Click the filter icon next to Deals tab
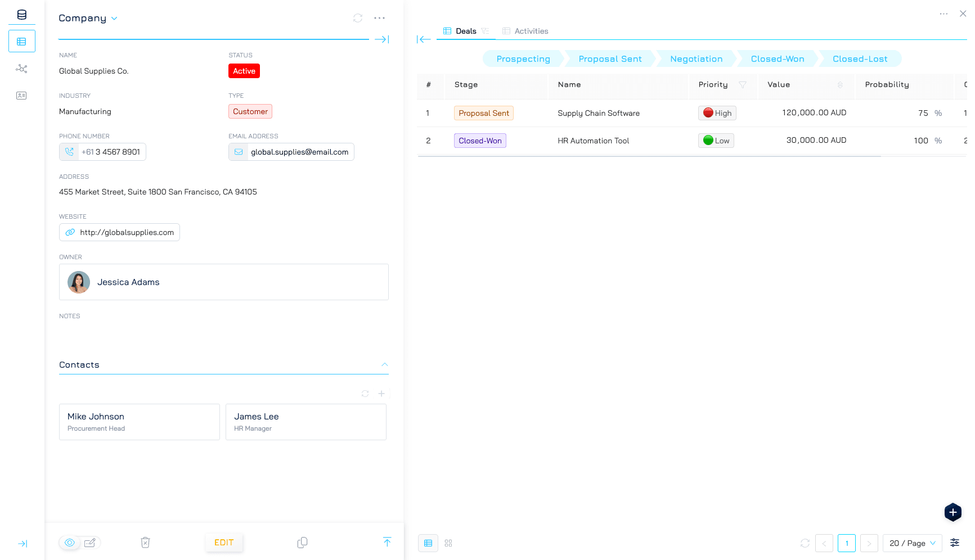Screen dimensions: 975x560 click(x=485, y=31)
